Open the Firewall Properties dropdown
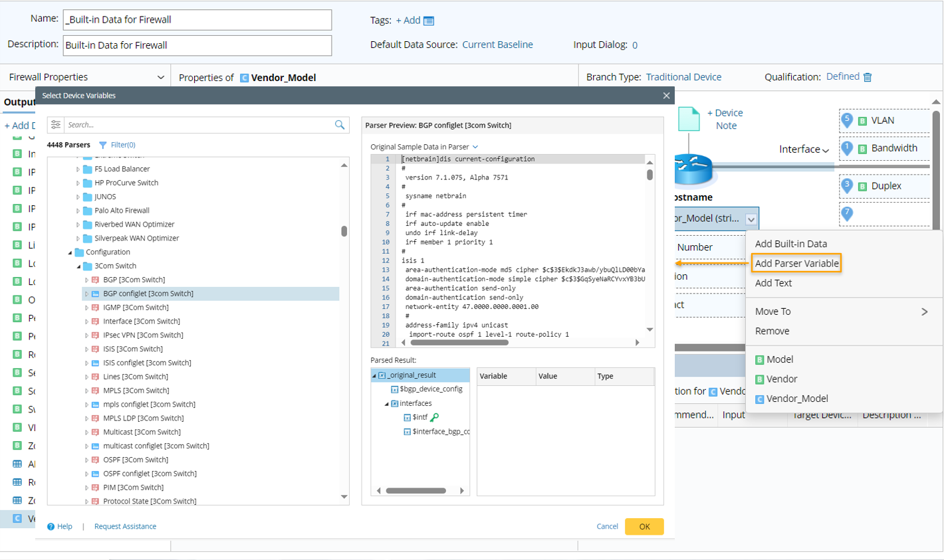 (160, 78)
